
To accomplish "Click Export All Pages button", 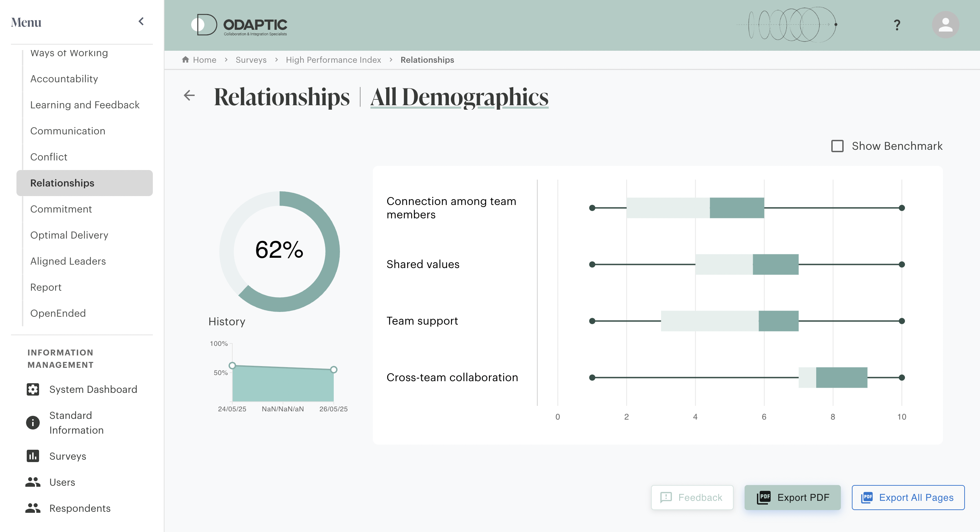I will 908,497.
